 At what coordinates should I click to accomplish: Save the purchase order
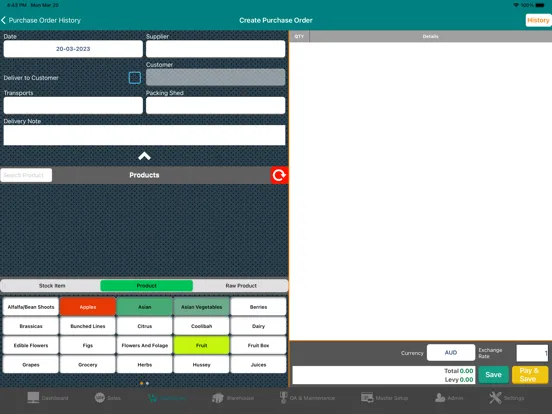point(494,375)
